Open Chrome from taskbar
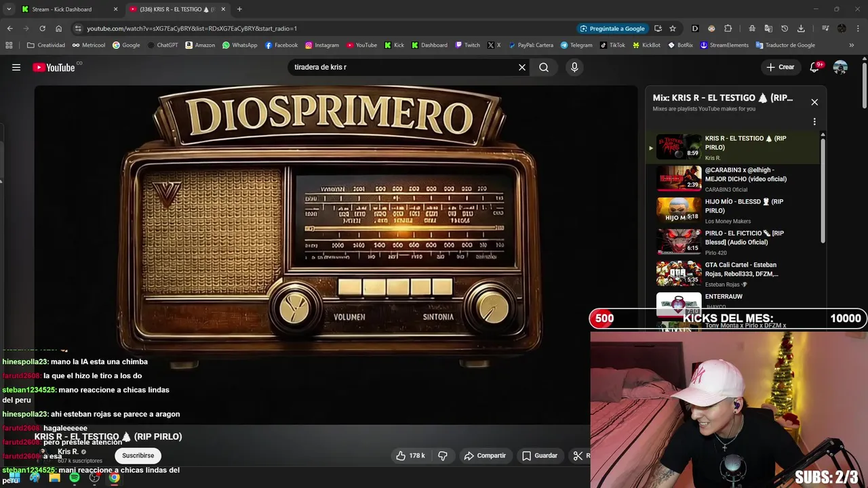868x488 pixels. tap(115, 477)
